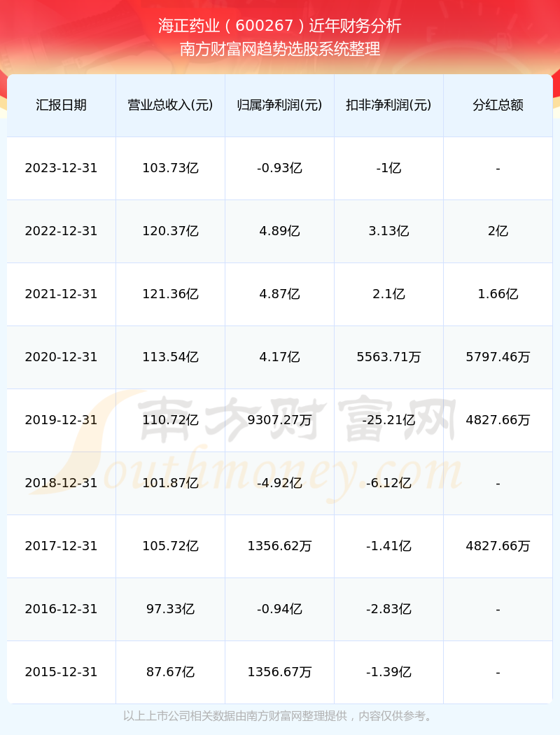Choose the non-recurring profit cell 5563.71万

pyautogui.click(x=389, y=357)
